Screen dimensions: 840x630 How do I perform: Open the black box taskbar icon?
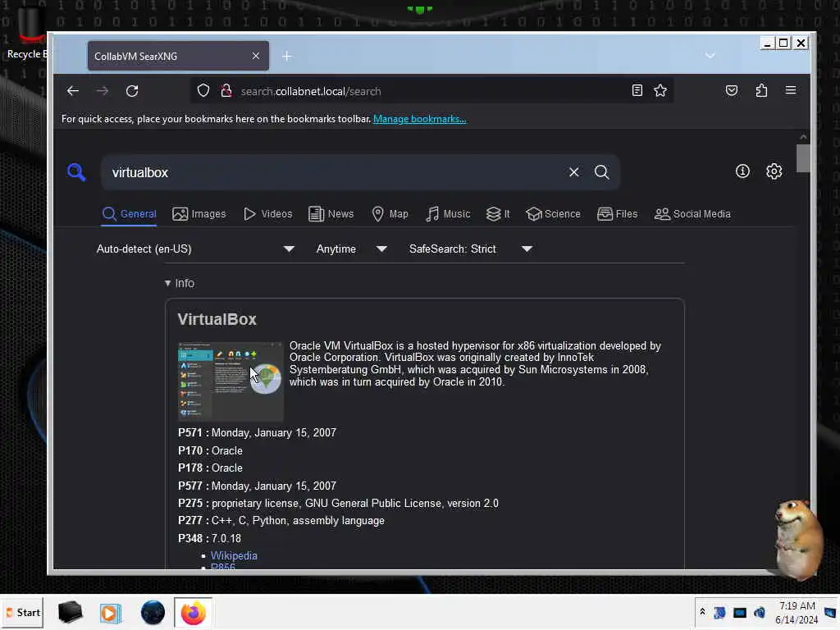pos(71,612)
